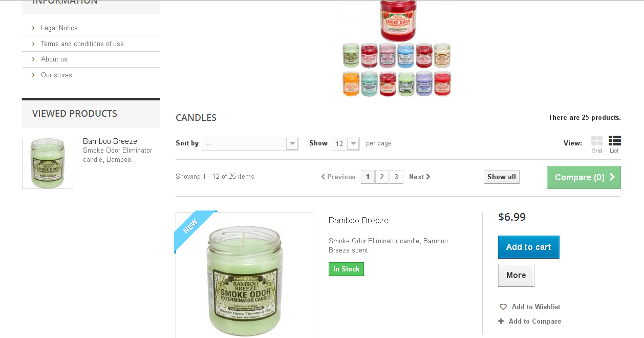The height and width of the screenshot is (338, 644).
Task: Open the Sort by dropdown
Action: [x=250, y=143]
